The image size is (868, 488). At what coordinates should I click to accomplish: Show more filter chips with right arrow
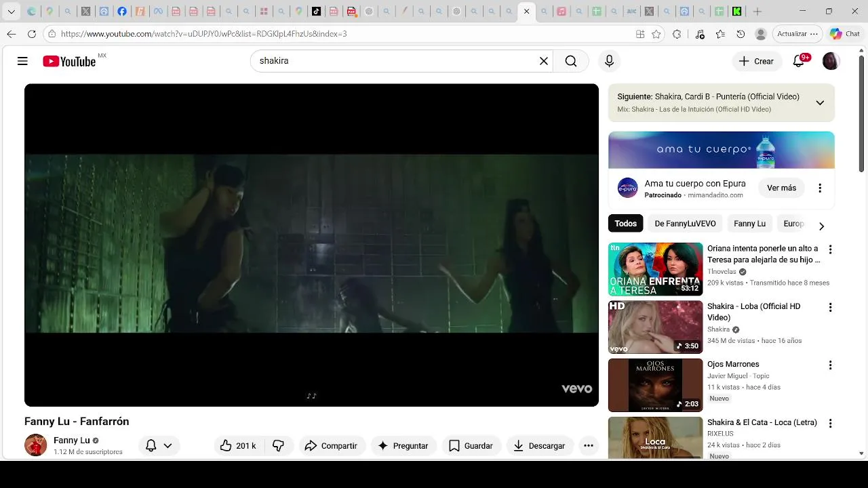[821, 226]
